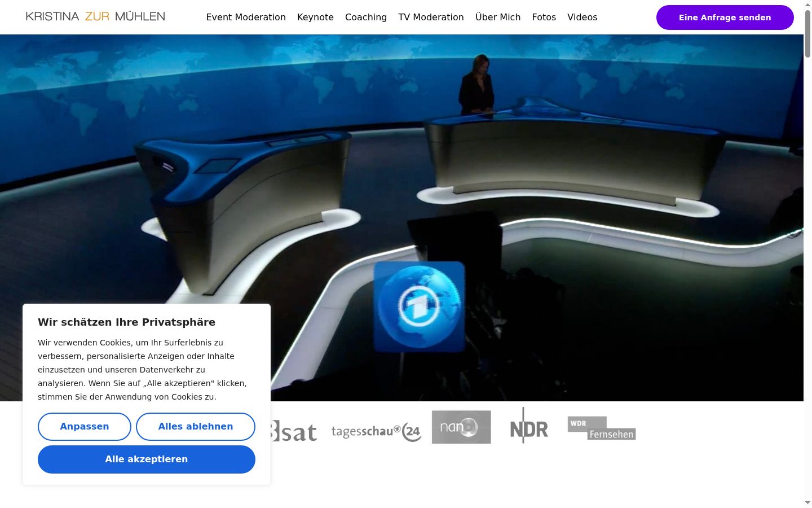Click the Eine Anfrage senden button
The height and width of the screenshot is (508, 812).
[725, 17]
